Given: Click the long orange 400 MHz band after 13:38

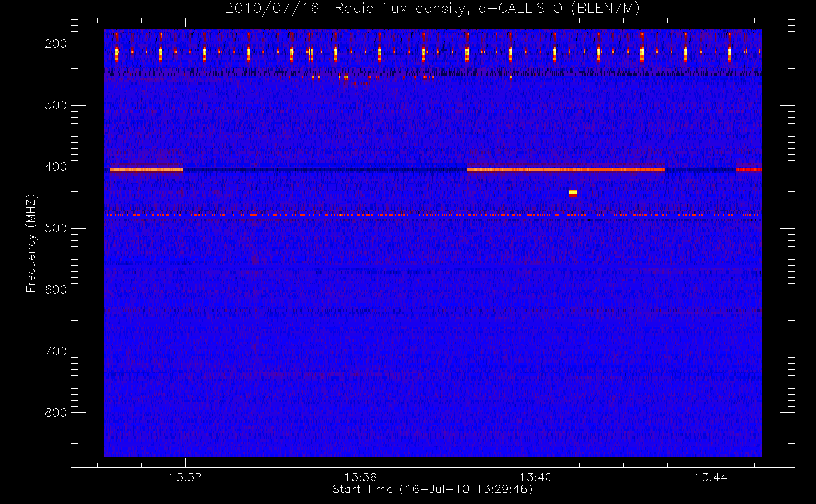Looking at the screenshot, I should 565,170.
